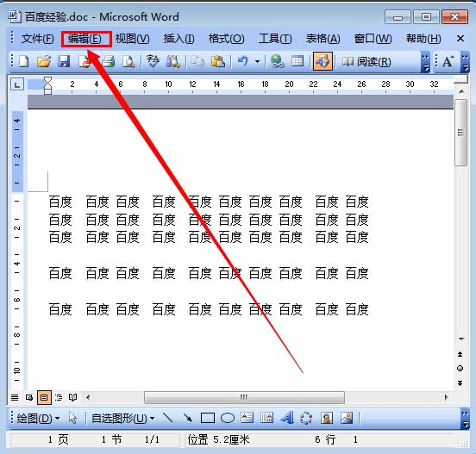The height and width of the screenshot is (454, 476).
Task: Open the 插入(I) menu
Action: [x=178, y=39]
